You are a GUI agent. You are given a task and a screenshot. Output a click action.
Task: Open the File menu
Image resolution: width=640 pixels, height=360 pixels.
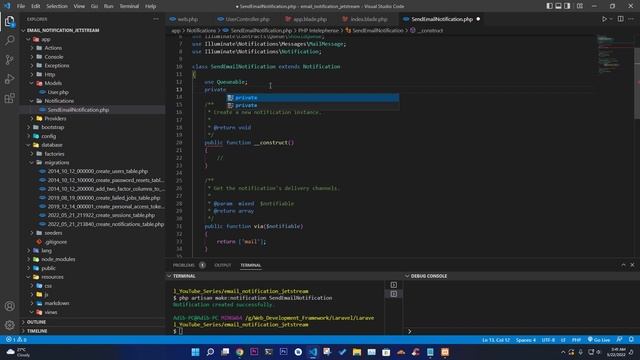21,6
